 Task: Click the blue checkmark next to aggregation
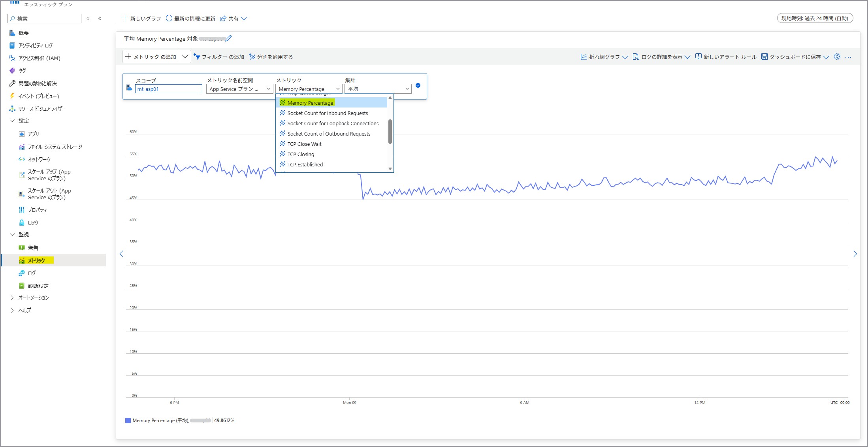tap(418, 85)
